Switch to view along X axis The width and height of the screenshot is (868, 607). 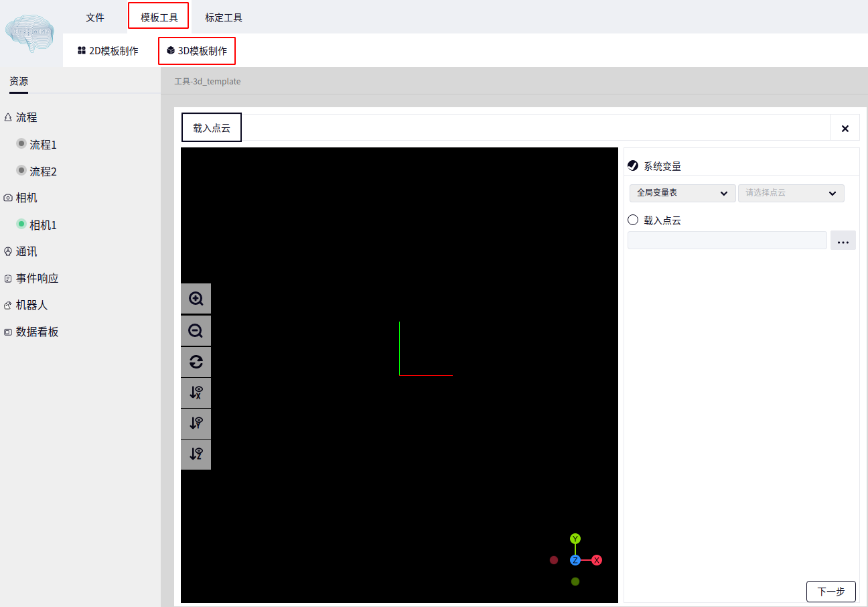[x=196, y=393]
